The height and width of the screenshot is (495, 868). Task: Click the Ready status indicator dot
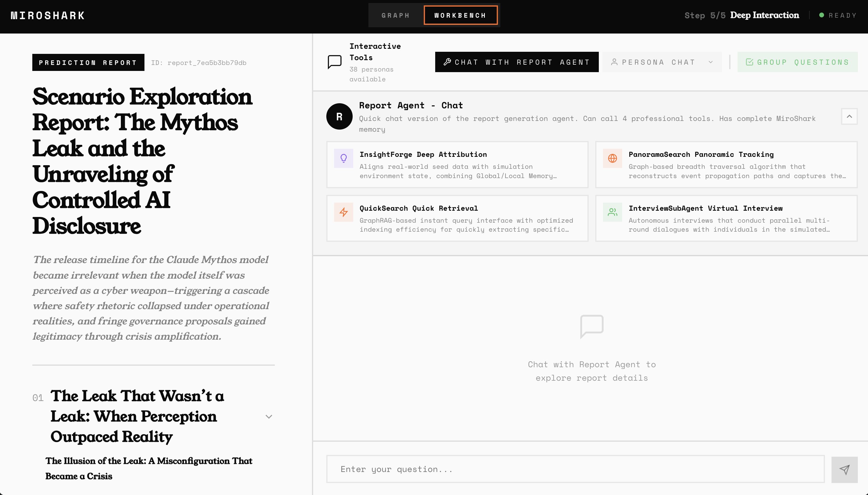(821, 15)
